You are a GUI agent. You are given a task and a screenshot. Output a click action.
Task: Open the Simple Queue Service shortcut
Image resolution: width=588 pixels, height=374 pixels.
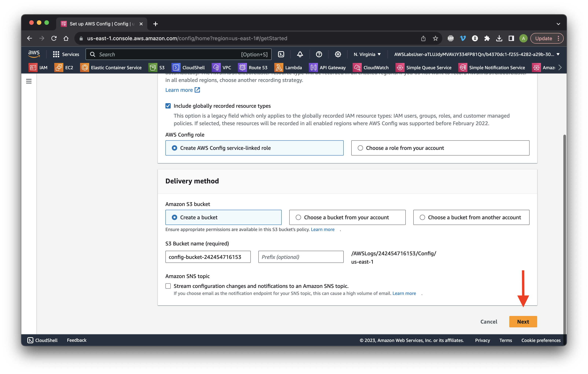(x=424, y=68)
